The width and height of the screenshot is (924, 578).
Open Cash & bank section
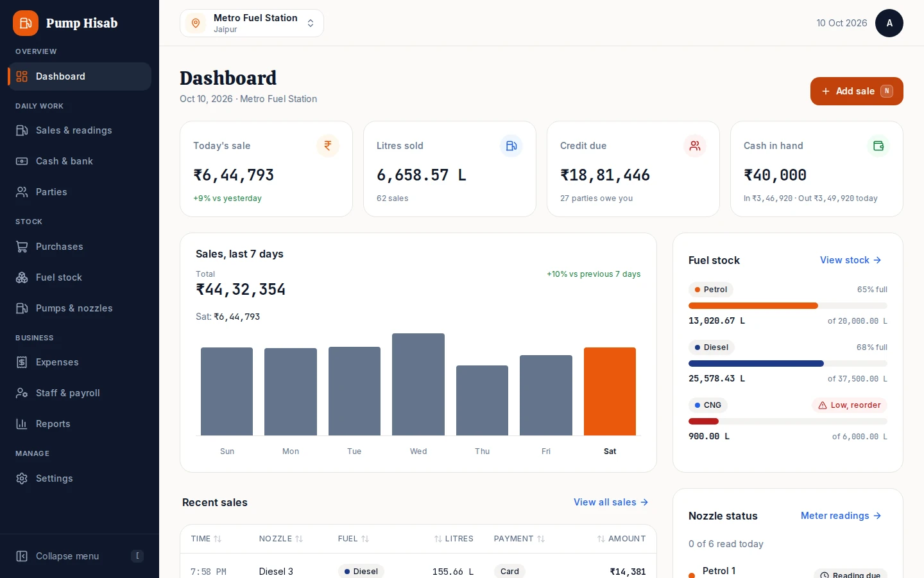coord(80,161)
